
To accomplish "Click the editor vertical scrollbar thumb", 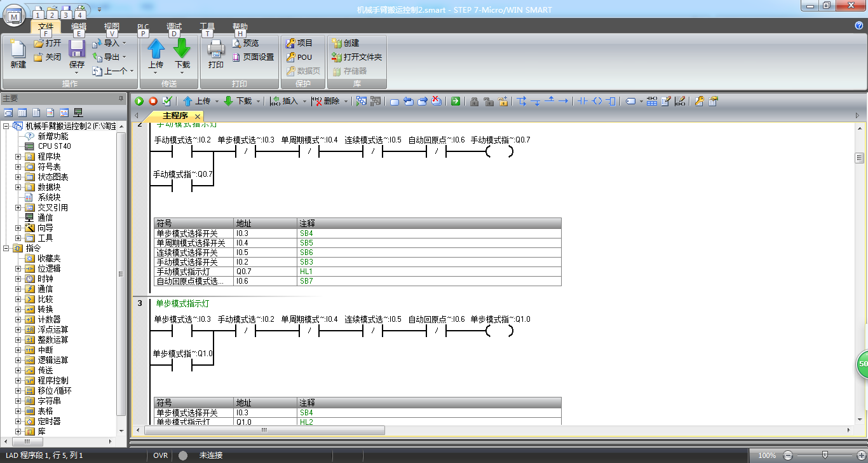I will (860, 158).
